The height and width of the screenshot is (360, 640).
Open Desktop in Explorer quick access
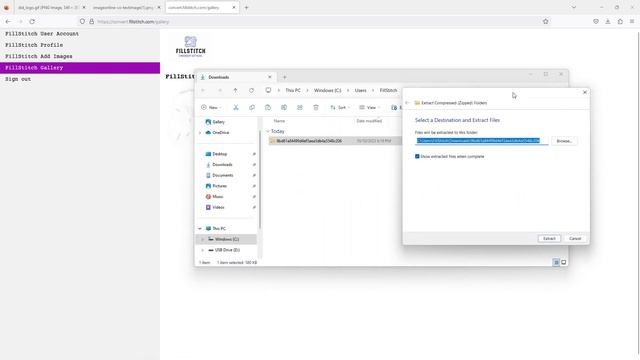[x=216, y=154]
